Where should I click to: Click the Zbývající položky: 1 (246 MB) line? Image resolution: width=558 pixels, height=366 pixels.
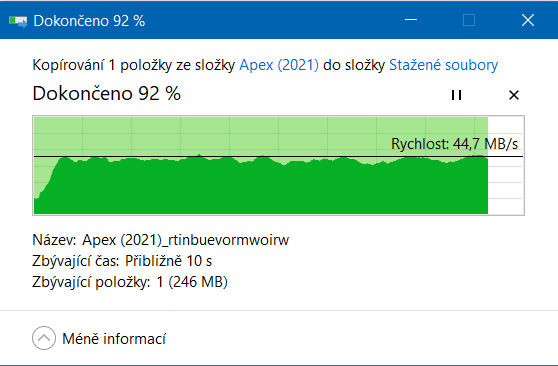click(x=130, y=282)
